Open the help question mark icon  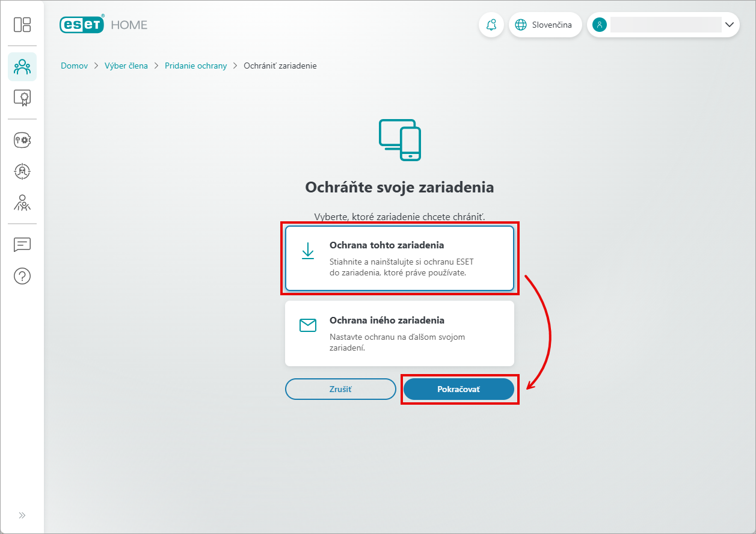click(22, 276)
